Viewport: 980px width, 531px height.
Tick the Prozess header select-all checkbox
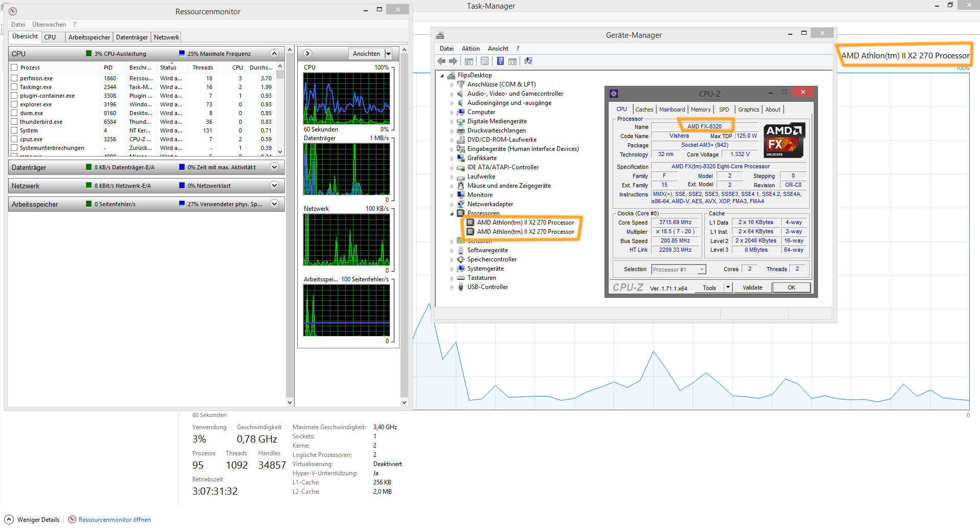click(14, 68)
